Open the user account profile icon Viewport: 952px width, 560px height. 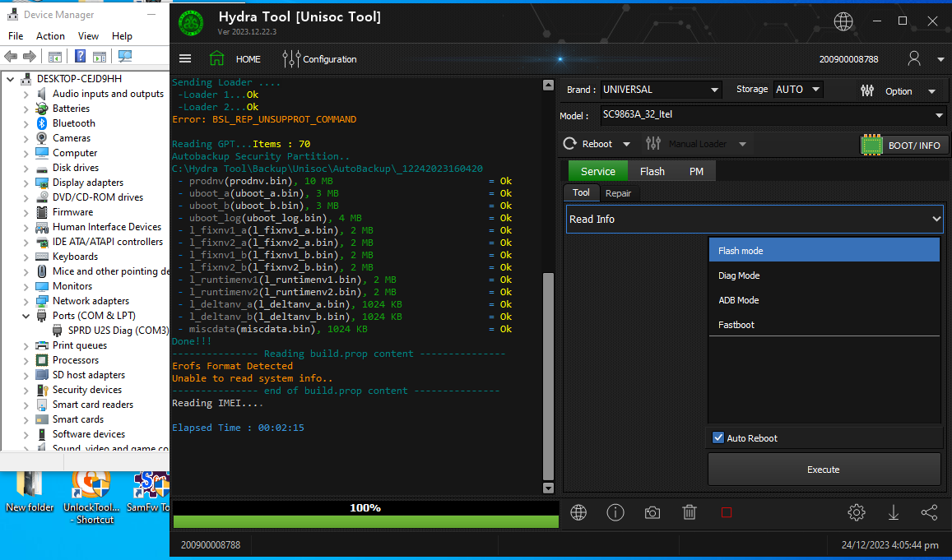coord(914,58)
